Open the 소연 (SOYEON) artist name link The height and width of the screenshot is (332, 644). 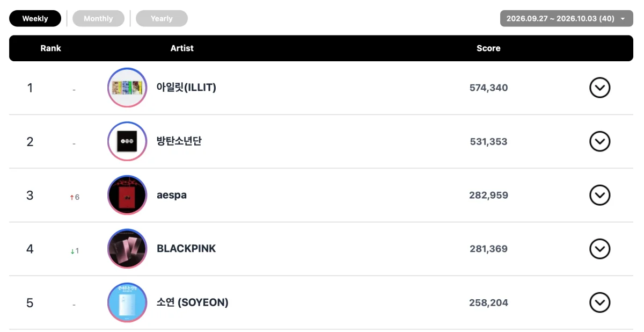(192, 302)
